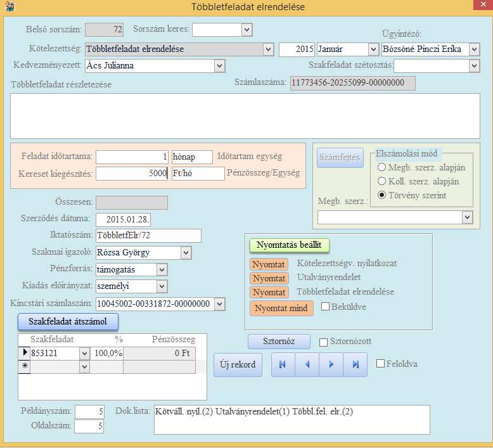493x448 pixels.
Task: Click the Többletfeladat részletezése text area
Action: 245,116
